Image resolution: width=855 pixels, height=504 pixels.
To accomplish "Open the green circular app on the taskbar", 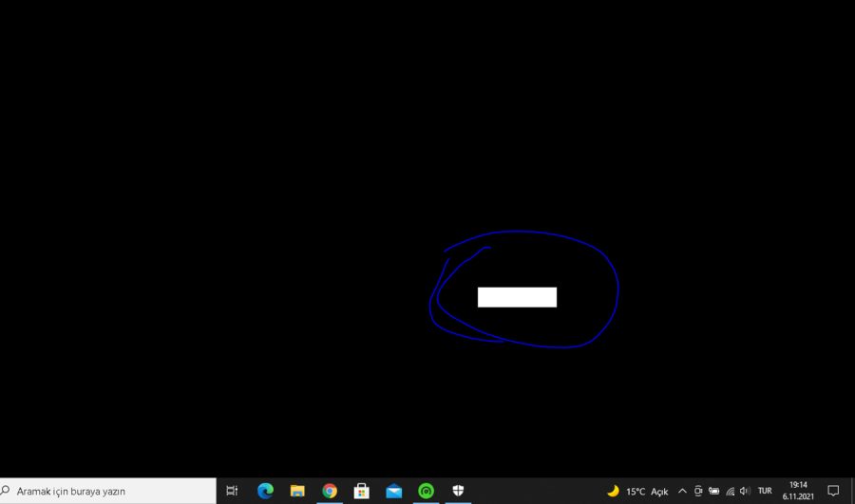I will point(426,491).
